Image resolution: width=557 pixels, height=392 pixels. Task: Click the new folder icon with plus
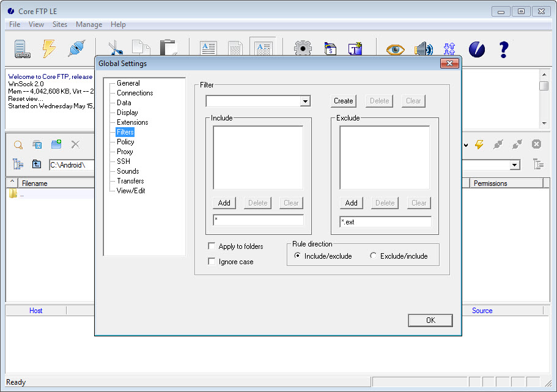point(56,144)
